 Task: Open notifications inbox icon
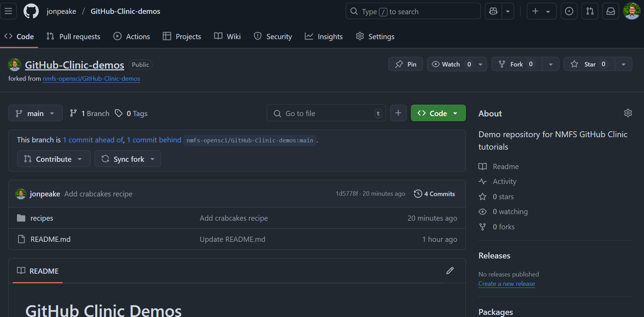pos(610,11)
